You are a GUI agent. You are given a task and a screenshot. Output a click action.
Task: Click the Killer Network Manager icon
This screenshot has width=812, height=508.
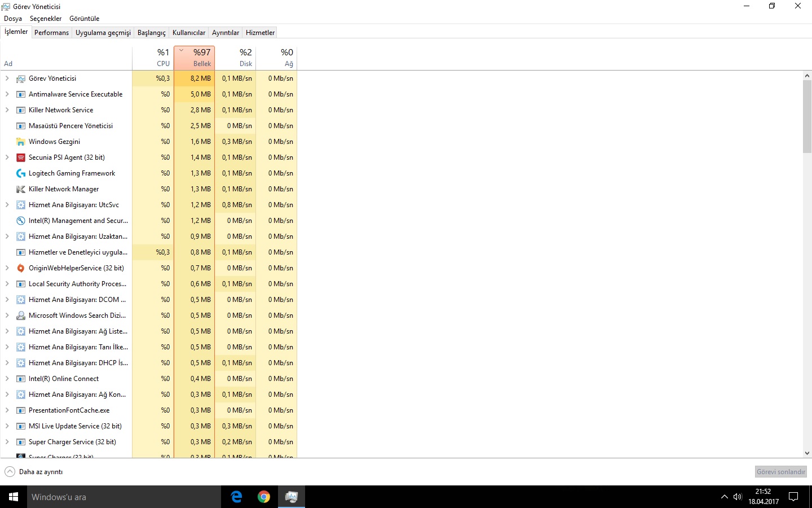point(21,189)
